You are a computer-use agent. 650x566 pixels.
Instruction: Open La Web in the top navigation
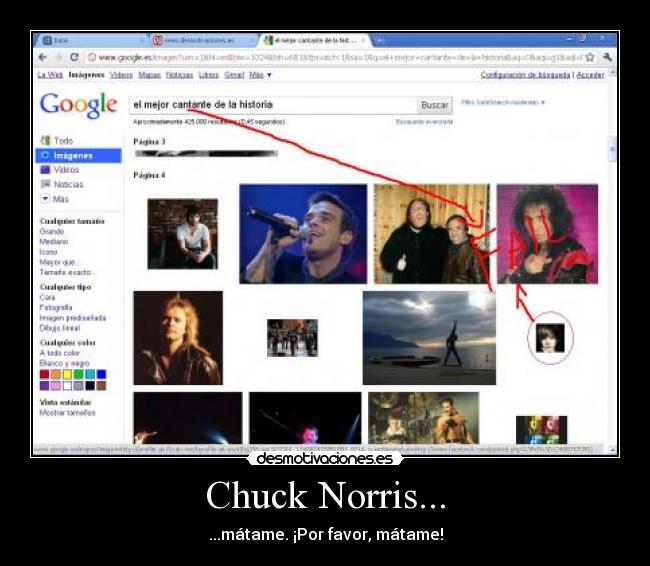[50, 75]
